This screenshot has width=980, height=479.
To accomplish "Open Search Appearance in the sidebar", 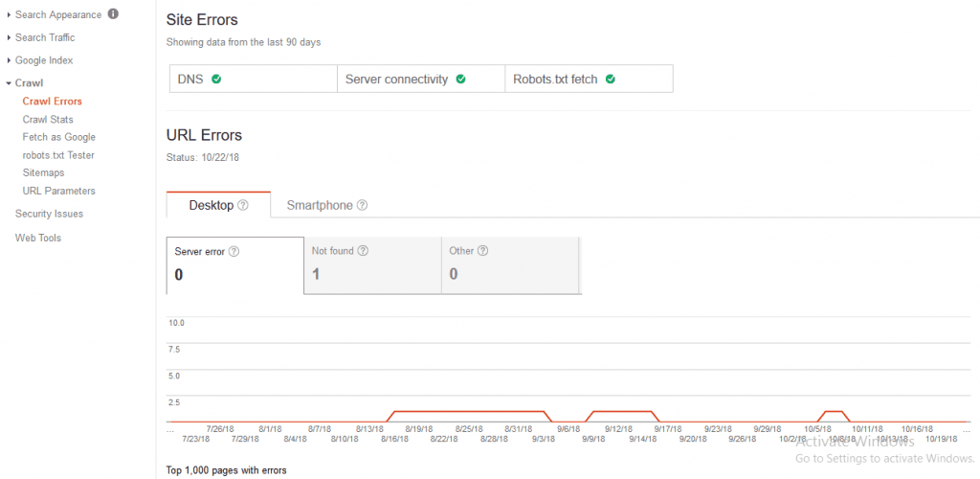I will pos(58,14).
